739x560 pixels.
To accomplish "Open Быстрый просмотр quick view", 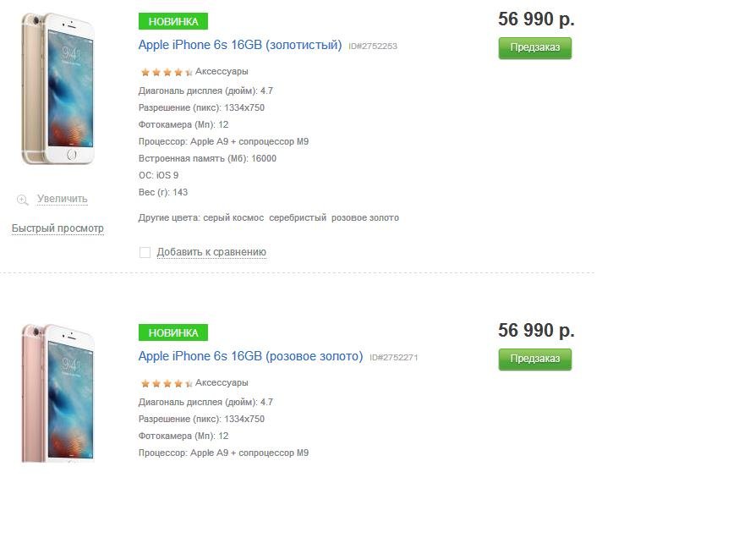I will click(x=57, y=228).
